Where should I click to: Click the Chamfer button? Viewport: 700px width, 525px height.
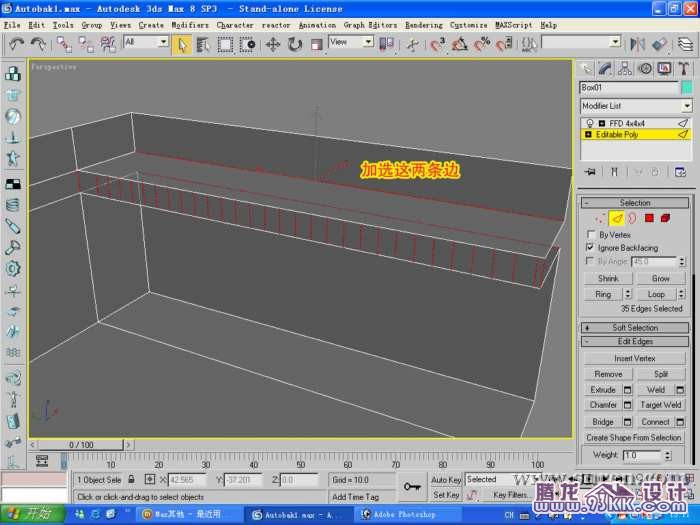[603, 405]
